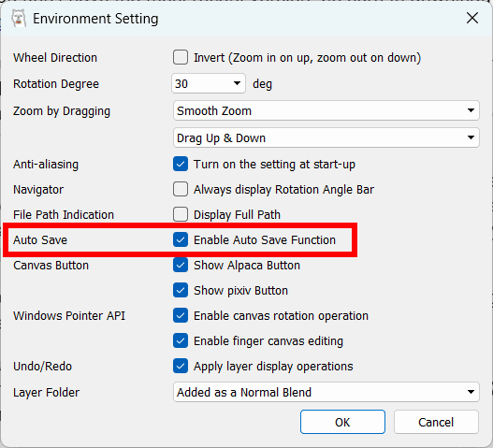Screen dimensions: 493x448
Task: Toggle Enable canvas rotation operation
Action: point(181,315)
